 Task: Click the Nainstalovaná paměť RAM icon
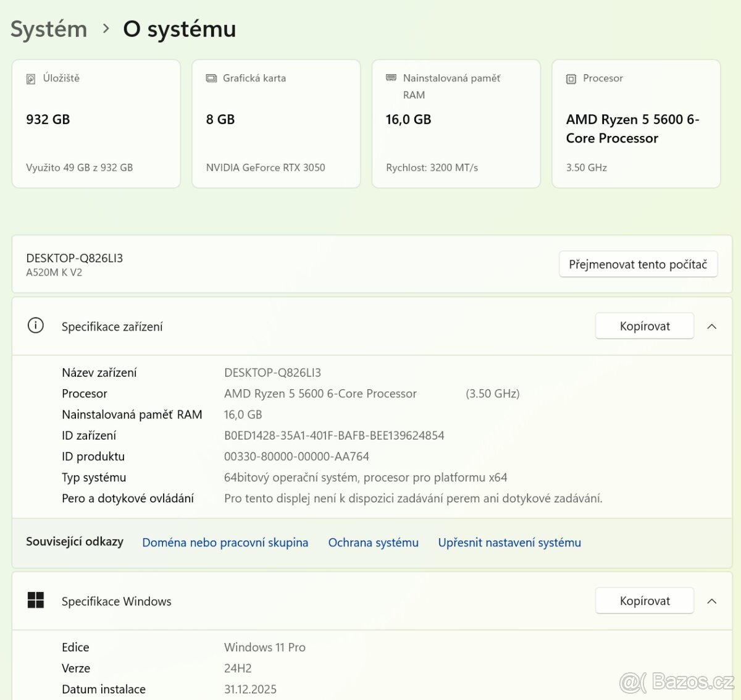tap(390, 78)
